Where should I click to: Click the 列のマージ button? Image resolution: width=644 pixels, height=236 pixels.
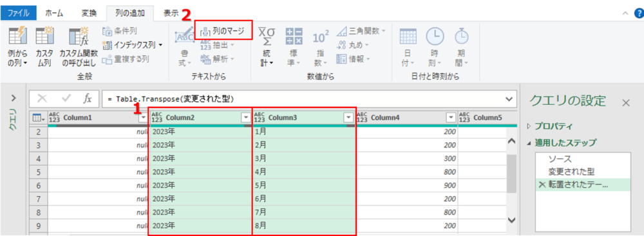tap(223, 31)
